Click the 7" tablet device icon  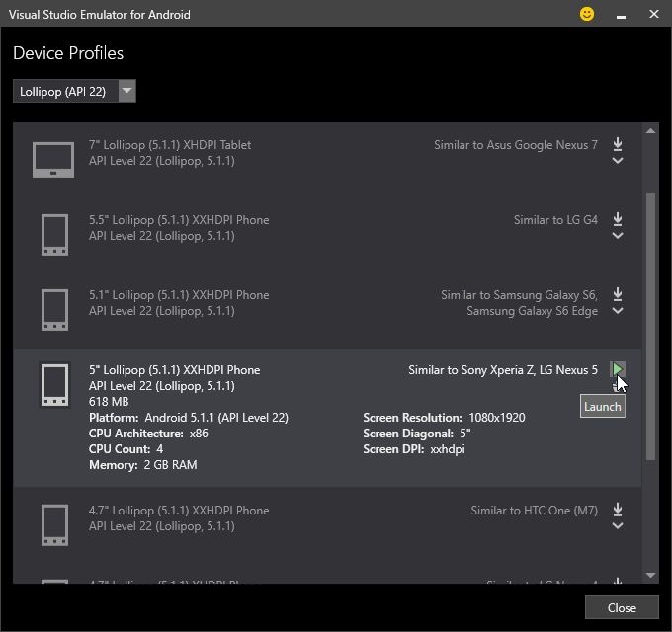tap(53, 159)
